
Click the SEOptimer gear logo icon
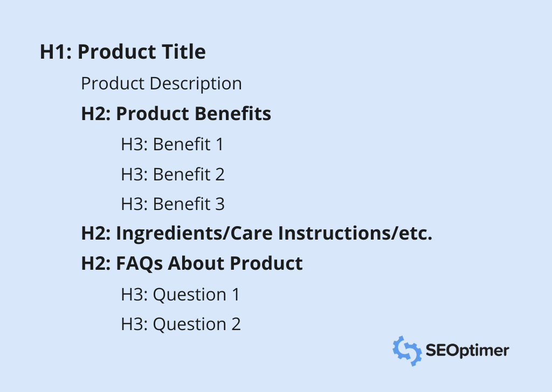point(406,351)
